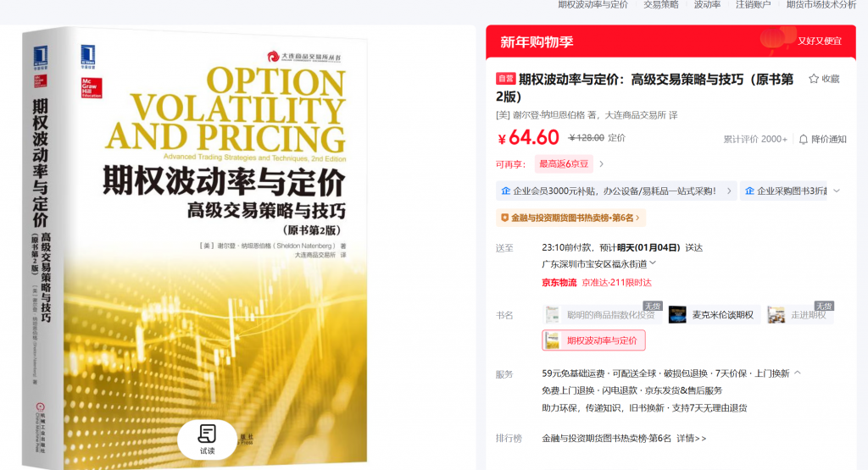Click the 累计评价 2000+ link
The width and height of the screenshot is (868, 470).
click(x=755, y=140)
